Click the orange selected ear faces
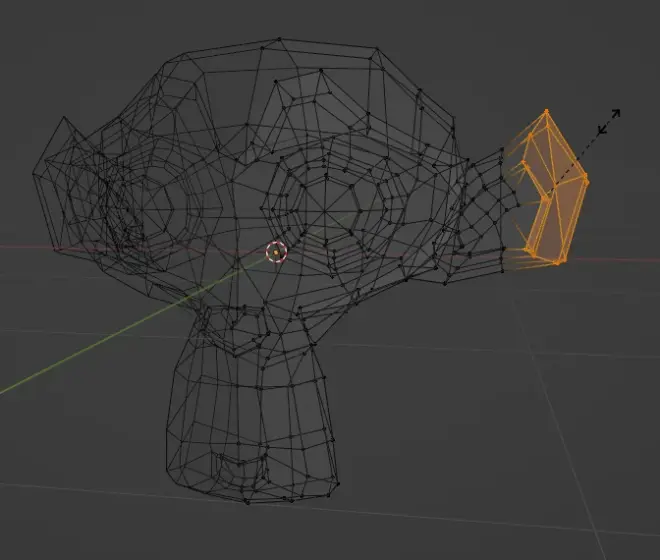 pos(554,188)
